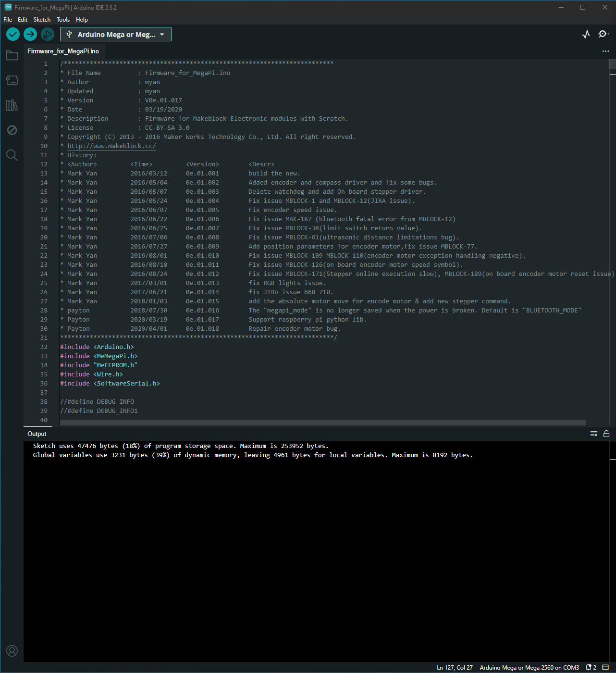
Task: Click the Ln 127, Col 27 indicator
Action: 455,668
